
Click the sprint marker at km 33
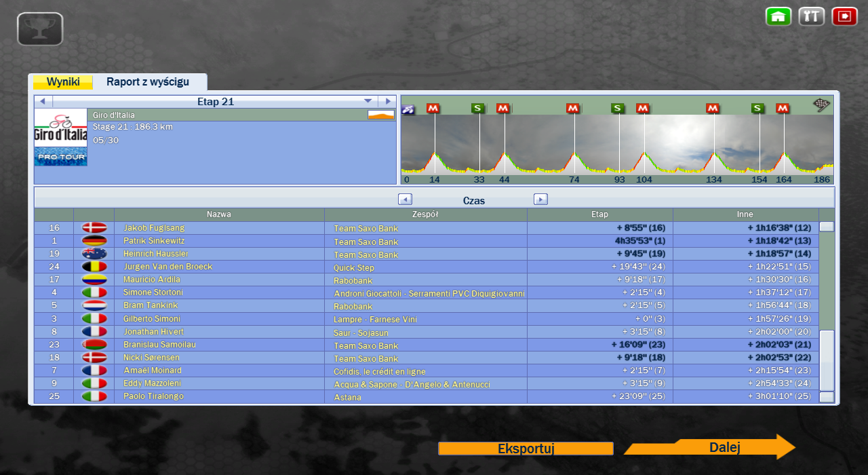[477, 109]
